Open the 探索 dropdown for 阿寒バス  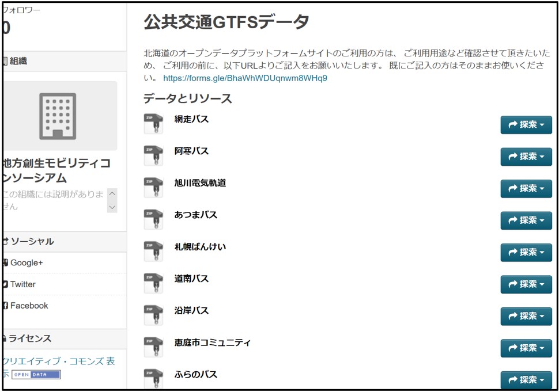tap(526, 157)
